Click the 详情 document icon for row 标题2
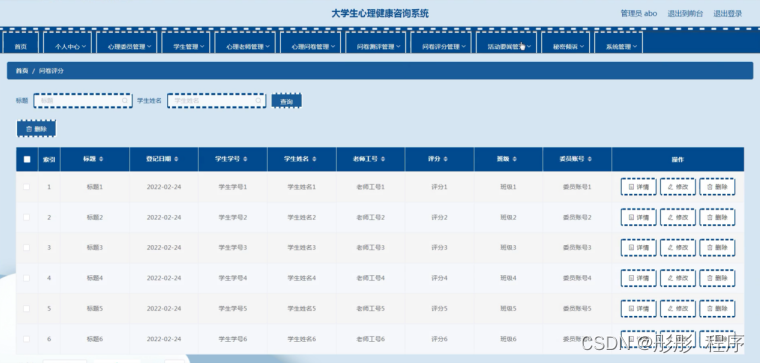 point(631,218)
